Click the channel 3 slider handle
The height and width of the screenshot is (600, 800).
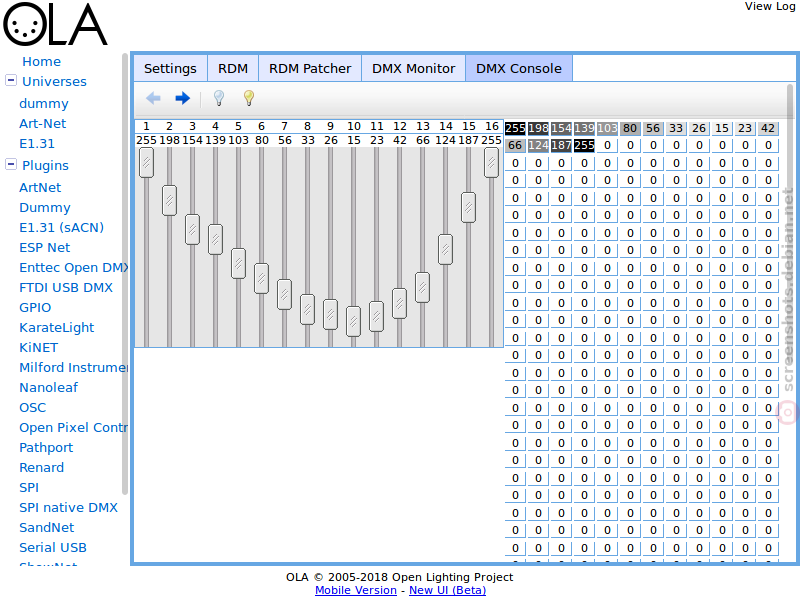(192, 230)
